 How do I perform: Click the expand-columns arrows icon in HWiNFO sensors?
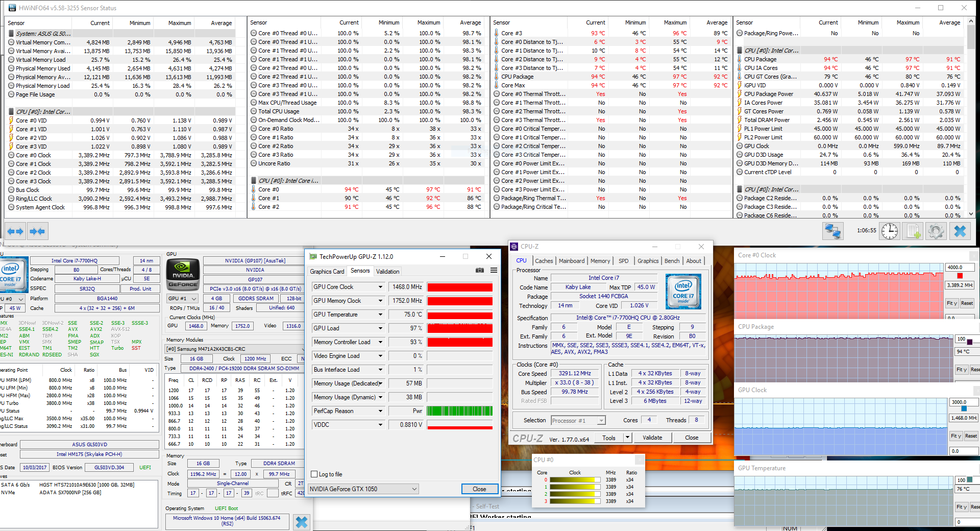[15, 231]
